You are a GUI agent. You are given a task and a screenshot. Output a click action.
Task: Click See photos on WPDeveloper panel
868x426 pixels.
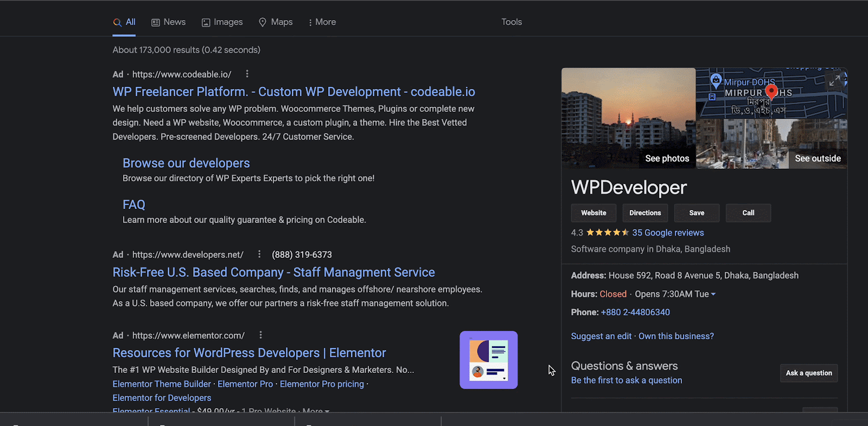667,158
